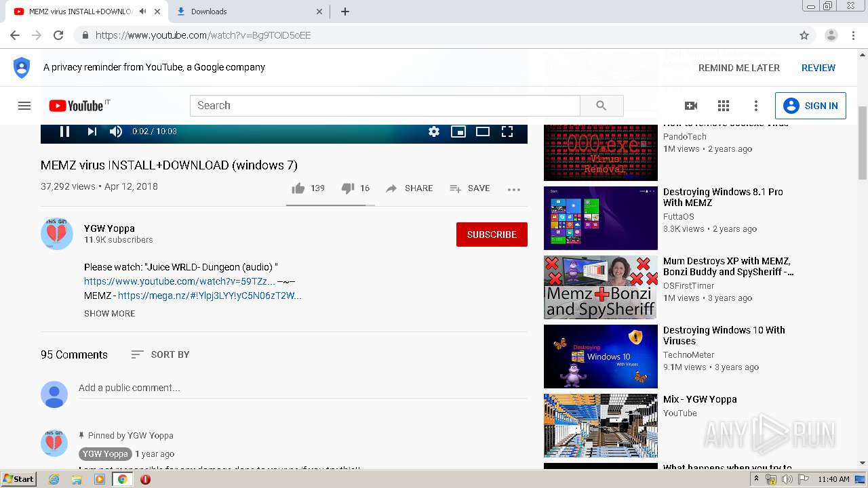Click the Chrome taskbar icon

pyautogui.click(x=123, y=479)
